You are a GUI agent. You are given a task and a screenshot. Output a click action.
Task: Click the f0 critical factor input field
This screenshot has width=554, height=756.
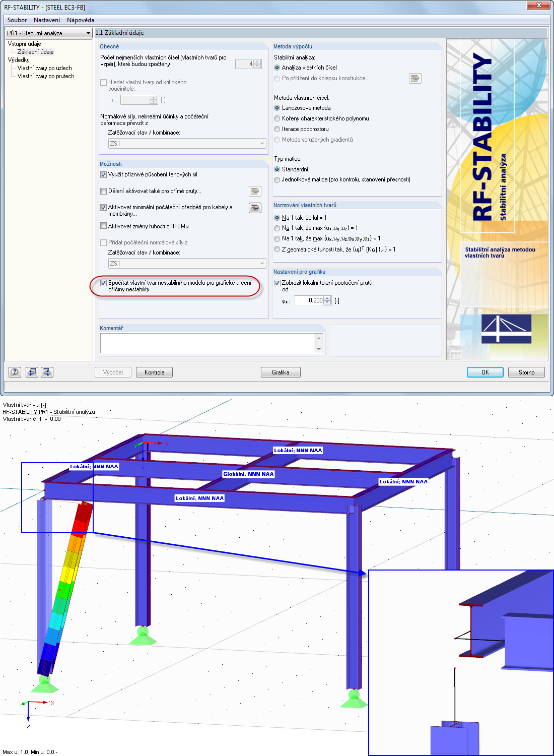tap(135, 100)
